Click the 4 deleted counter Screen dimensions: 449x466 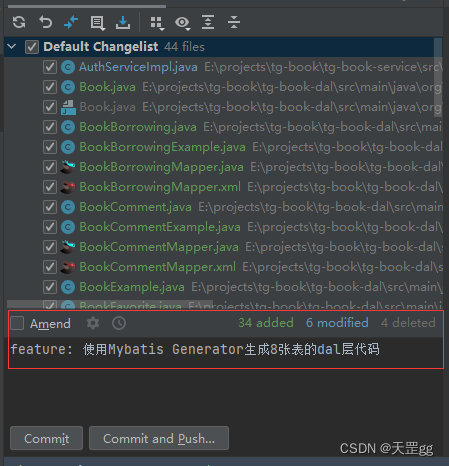(408, 323)
